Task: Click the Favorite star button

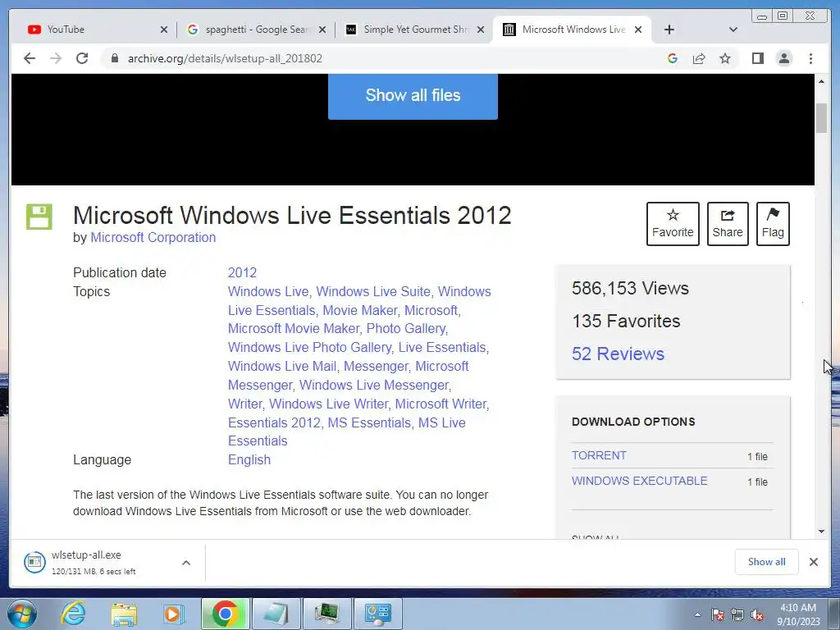Action: pyautogui.click(x=673, y=224)
